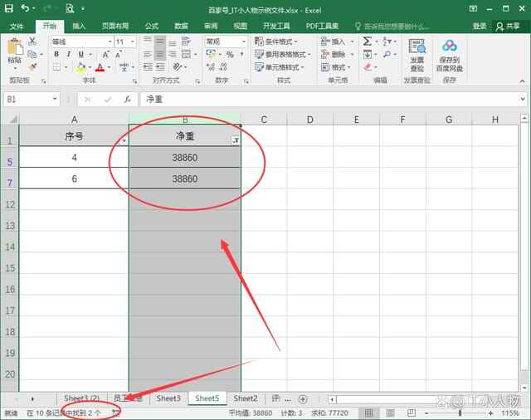The image size is (531, 420).
Task: Apply percent style format
Action: 230,54
